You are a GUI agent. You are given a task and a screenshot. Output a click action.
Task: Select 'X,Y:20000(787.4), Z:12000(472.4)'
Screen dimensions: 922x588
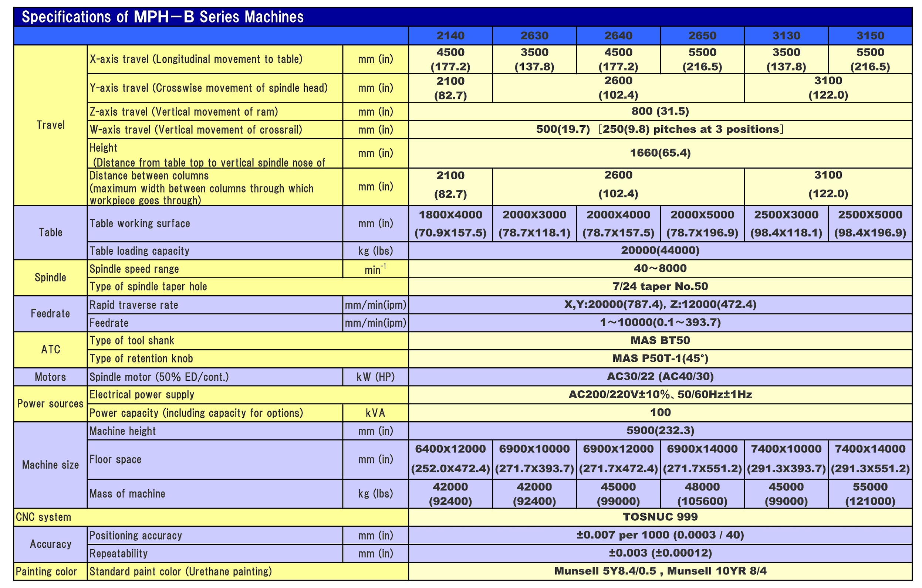660,305
